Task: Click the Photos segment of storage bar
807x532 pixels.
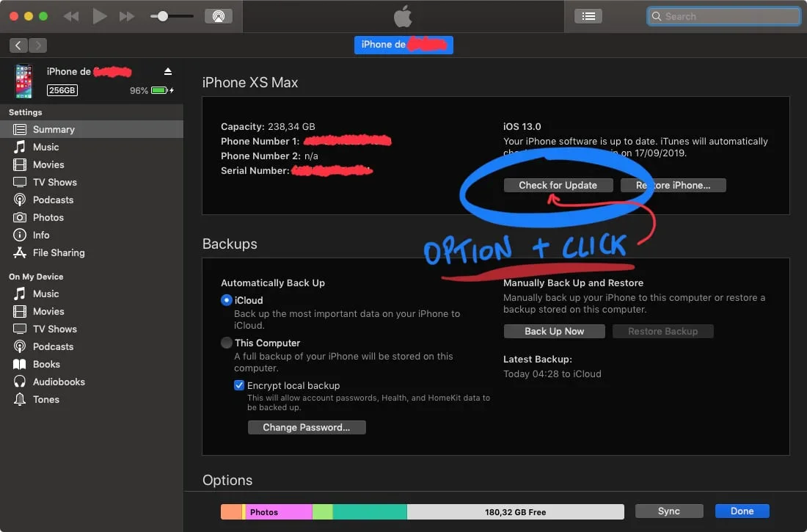Action: [279, 512]
